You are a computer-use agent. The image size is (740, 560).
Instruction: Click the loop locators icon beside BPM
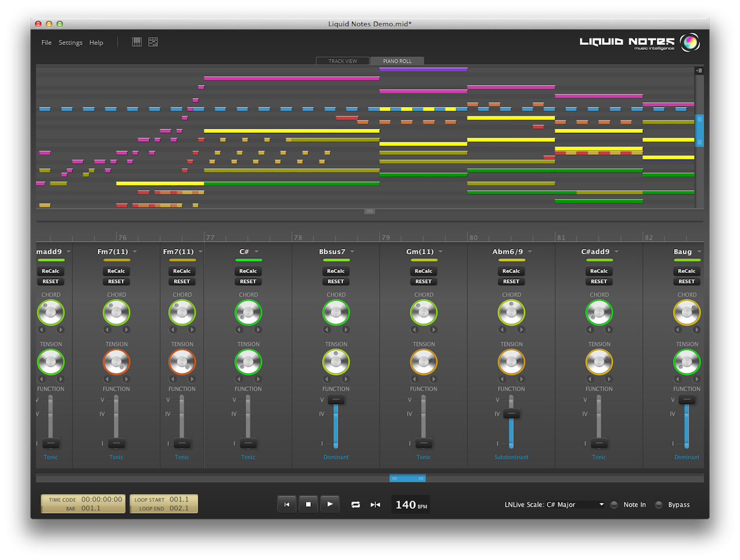click(x=375, y=505)
